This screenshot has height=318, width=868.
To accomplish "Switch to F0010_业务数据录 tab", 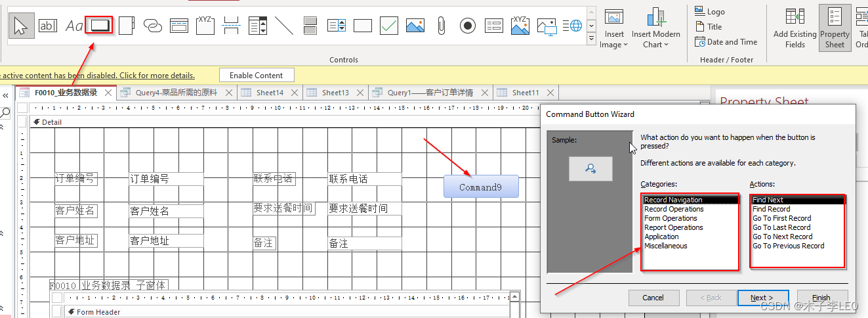I will point(66,93).
